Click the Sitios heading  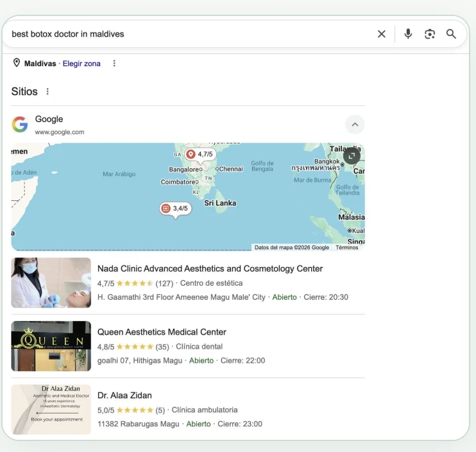(24, 91)
